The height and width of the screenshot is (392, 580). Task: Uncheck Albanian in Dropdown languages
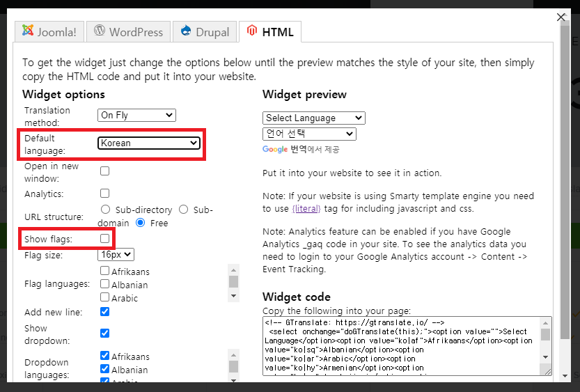pos(104,369)
